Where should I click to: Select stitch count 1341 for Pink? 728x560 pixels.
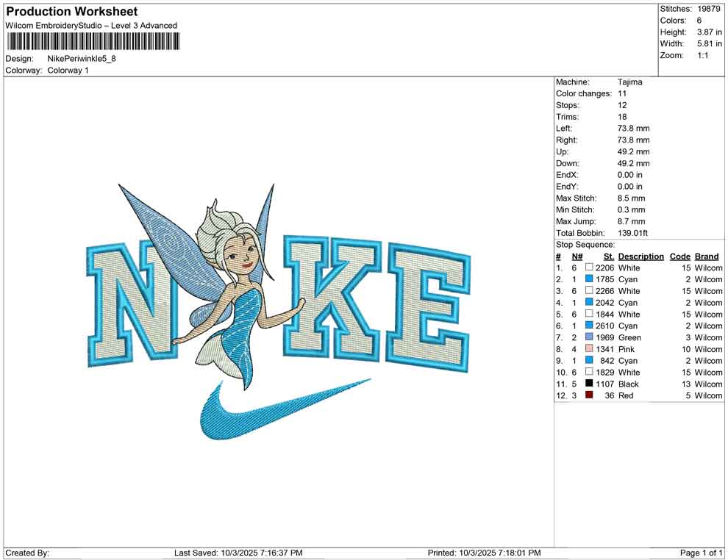[x=605, y=349]
